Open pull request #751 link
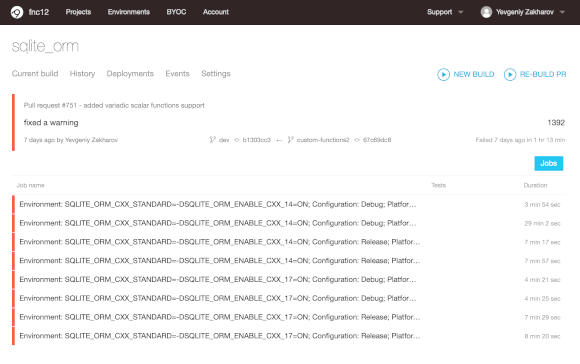 [114, 105]
